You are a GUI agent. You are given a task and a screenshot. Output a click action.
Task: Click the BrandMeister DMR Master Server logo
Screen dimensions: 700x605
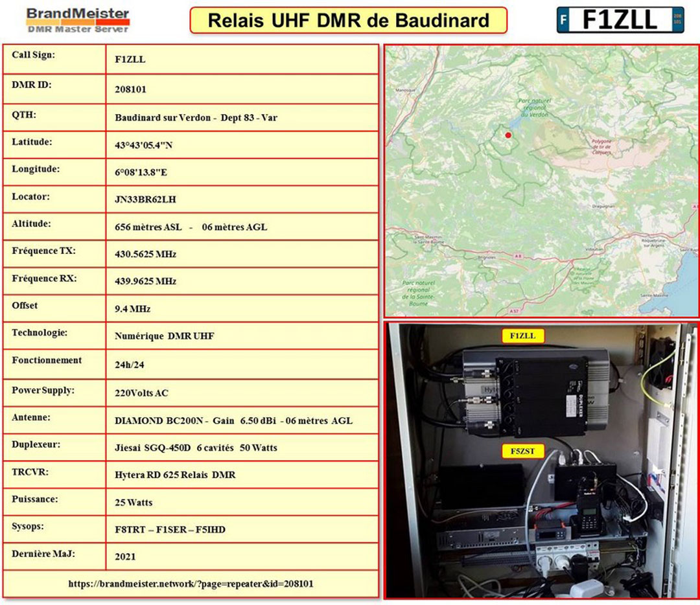point(78,20)
